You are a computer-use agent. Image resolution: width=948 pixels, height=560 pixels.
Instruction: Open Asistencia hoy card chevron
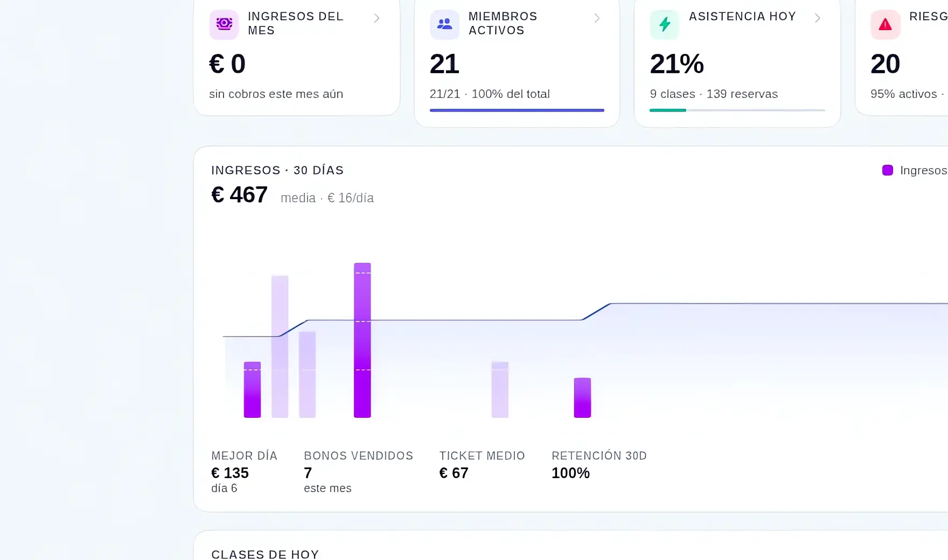click(x=817, y=18)
